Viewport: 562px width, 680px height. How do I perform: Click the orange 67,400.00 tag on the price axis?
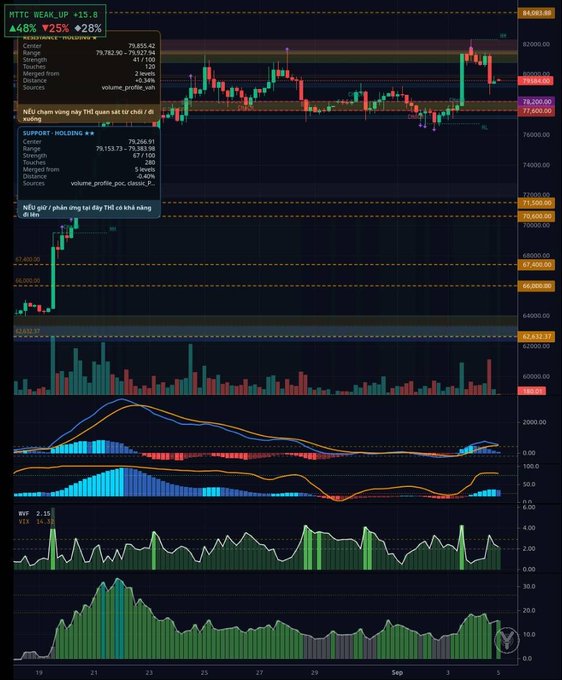536,265
